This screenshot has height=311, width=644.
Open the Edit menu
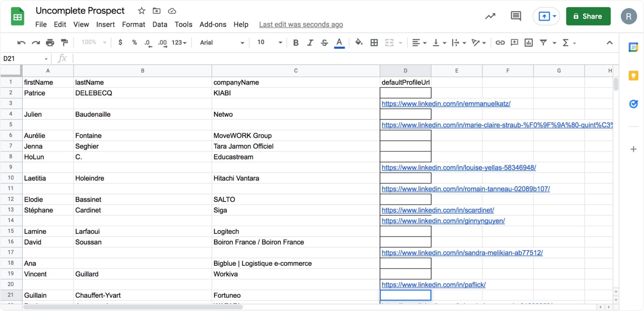point(60,24)
